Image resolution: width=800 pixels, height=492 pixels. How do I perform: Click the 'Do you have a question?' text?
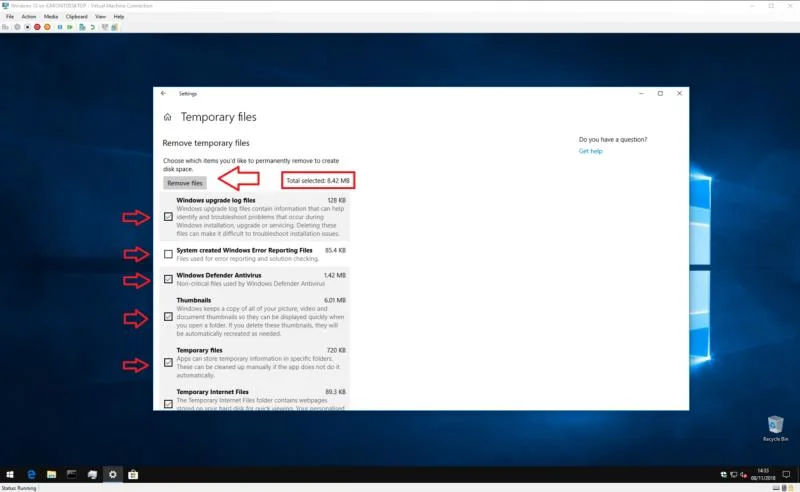pos(613,139)
